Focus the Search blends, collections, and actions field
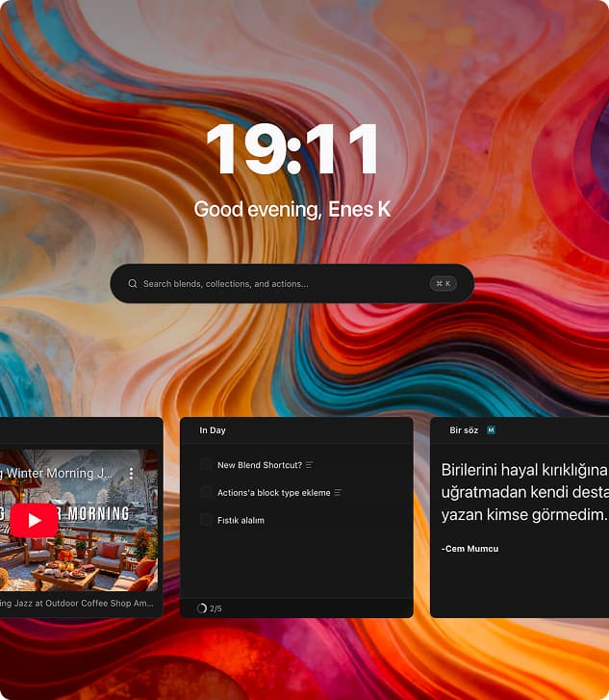This screenshot has width=609, height=700. point(292,283)
